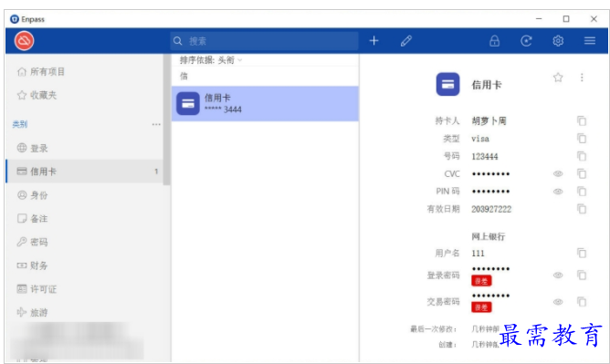Viewport: 610px width, 364px height.
Task: Reveal the 交易密码 with eye icon
Action: [558, 302]
